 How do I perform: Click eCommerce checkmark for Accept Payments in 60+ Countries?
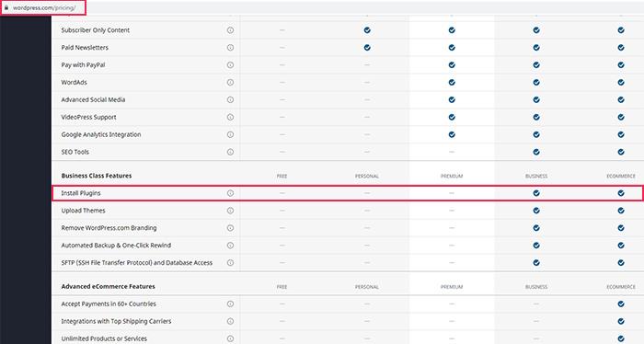point(621,304)
